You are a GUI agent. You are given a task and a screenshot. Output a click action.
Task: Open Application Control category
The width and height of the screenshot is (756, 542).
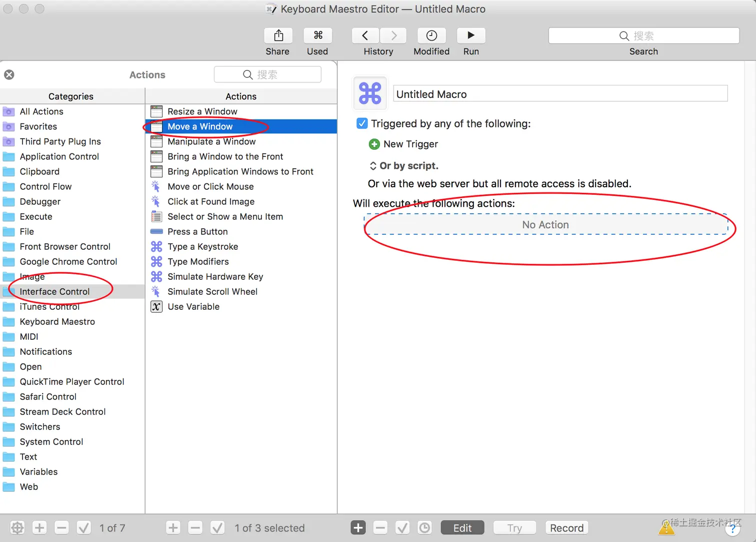pos(72,156)
